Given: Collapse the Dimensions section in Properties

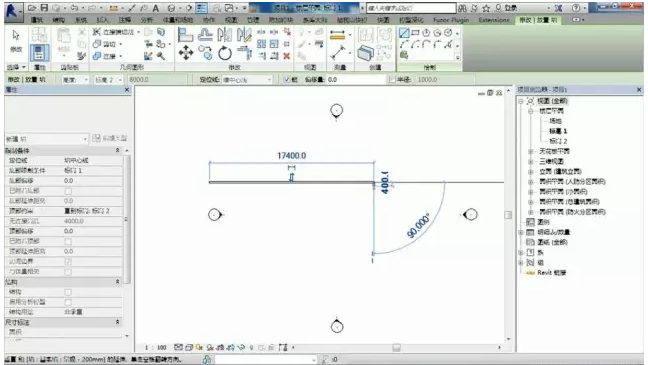Looking at the screenshot, I should point(117,322).
